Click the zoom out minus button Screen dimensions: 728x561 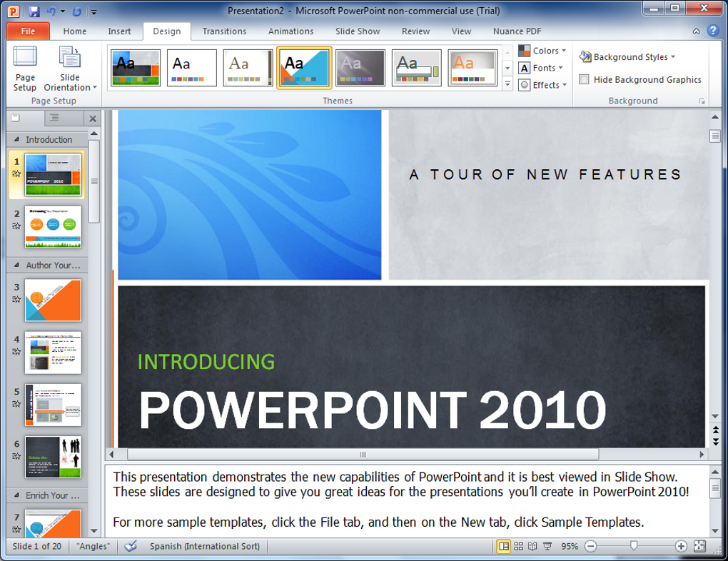click(590, 546)
